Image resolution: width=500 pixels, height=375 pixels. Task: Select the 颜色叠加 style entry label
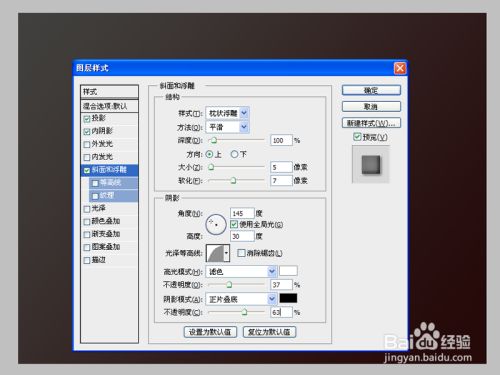[106, 221]
